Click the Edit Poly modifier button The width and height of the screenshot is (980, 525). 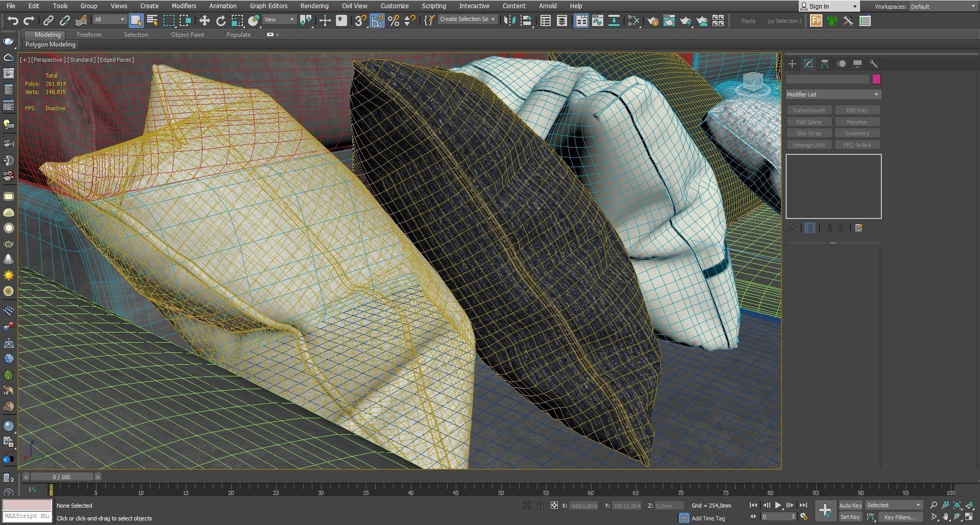856,110
